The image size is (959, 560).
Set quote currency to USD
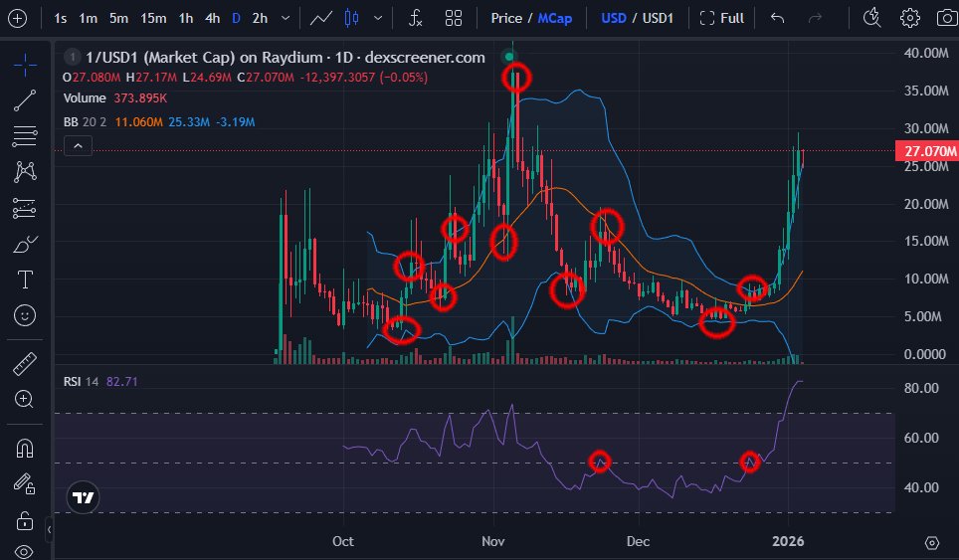coord(614,18)
